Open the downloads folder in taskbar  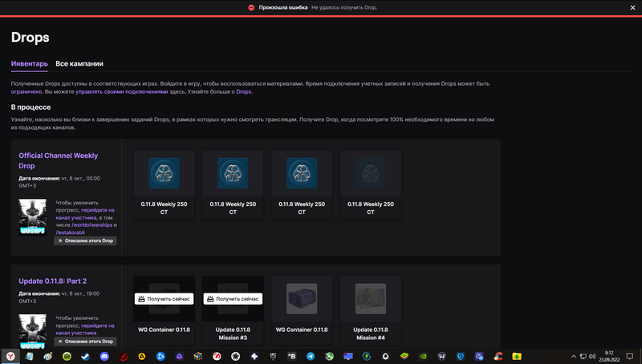(x=517, y=356)
